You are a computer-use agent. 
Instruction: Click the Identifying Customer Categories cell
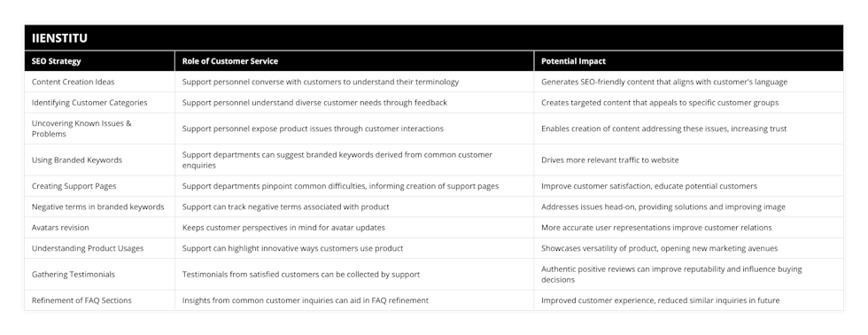click(x=99, y=103)
